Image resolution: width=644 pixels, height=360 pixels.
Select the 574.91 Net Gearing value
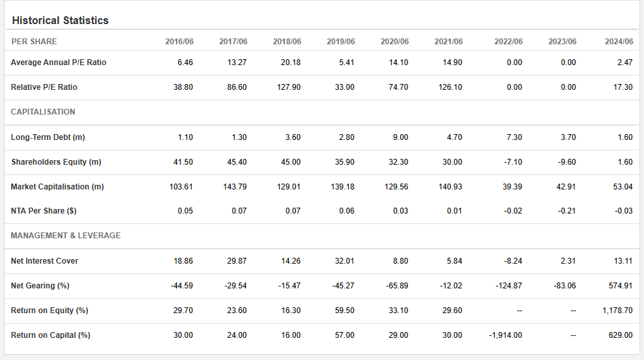tap(621, 286)
